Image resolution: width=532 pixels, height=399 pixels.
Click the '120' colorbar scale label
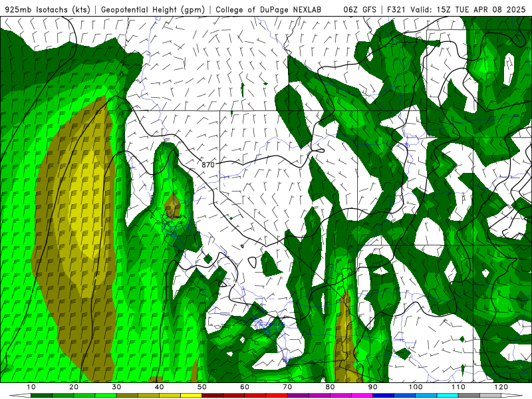501,387
